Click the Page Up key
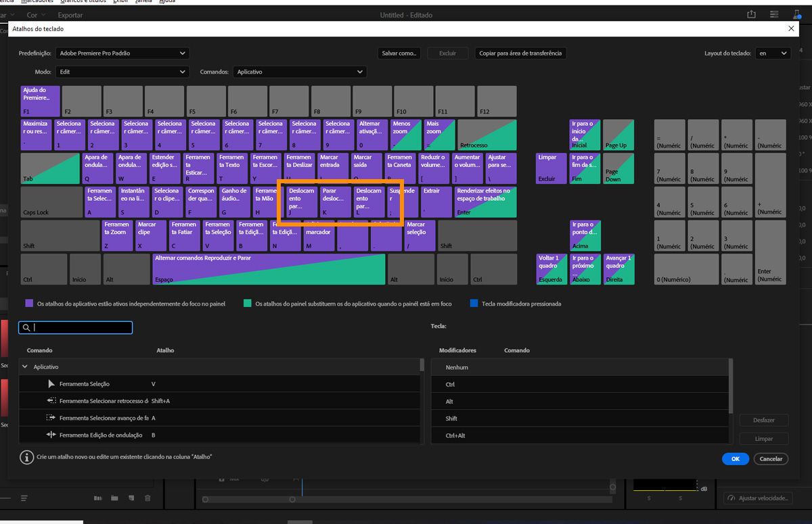The height and width of the screenshot is (524, 812). coord(618,135)
